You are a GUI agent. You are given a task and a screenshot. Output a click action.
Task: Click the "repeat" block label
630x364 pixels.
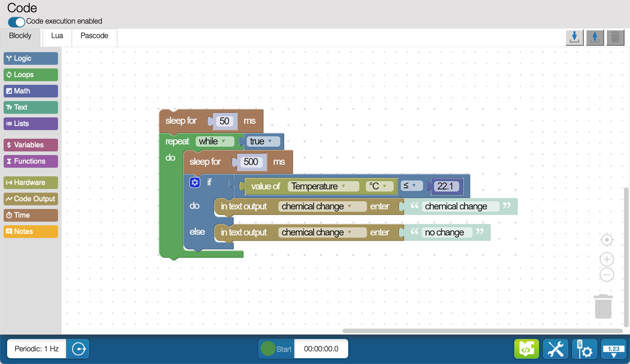177,141
